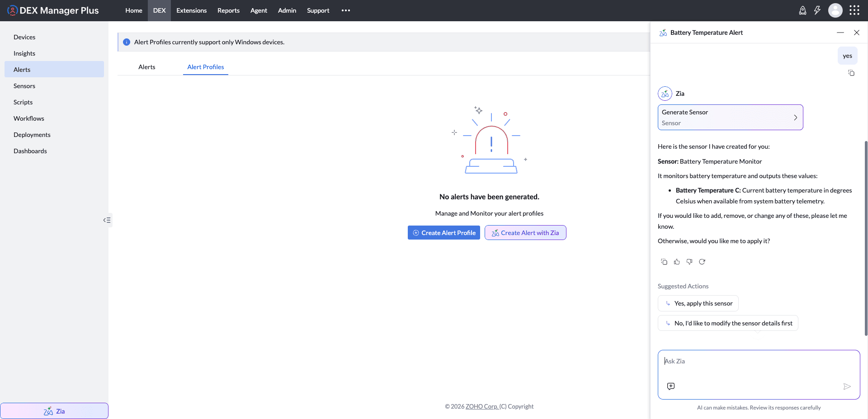Select the Alert Profiles tab
The height and width of the screenshot is (419, 868).
(x=206, y=67)
